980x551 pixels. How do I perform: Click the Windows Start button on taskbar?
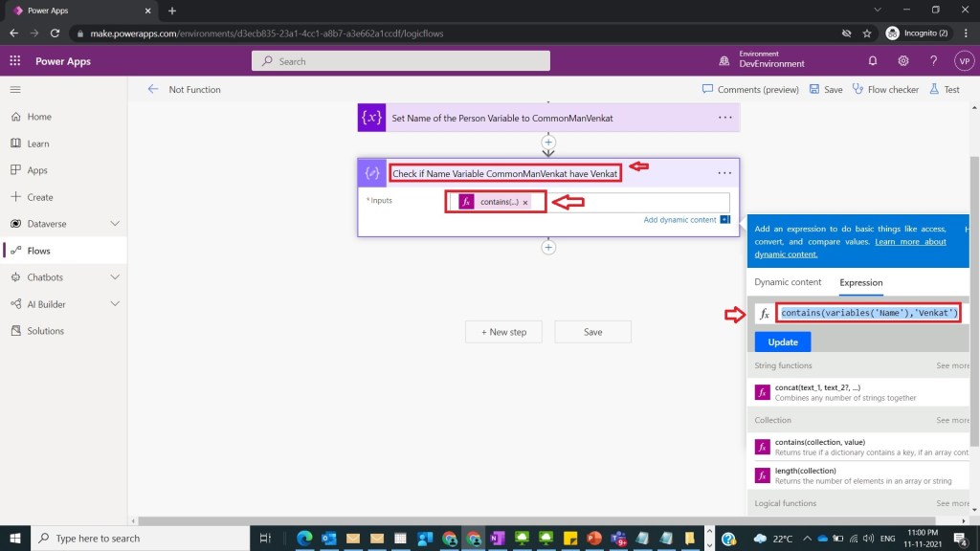click(15, 538)
